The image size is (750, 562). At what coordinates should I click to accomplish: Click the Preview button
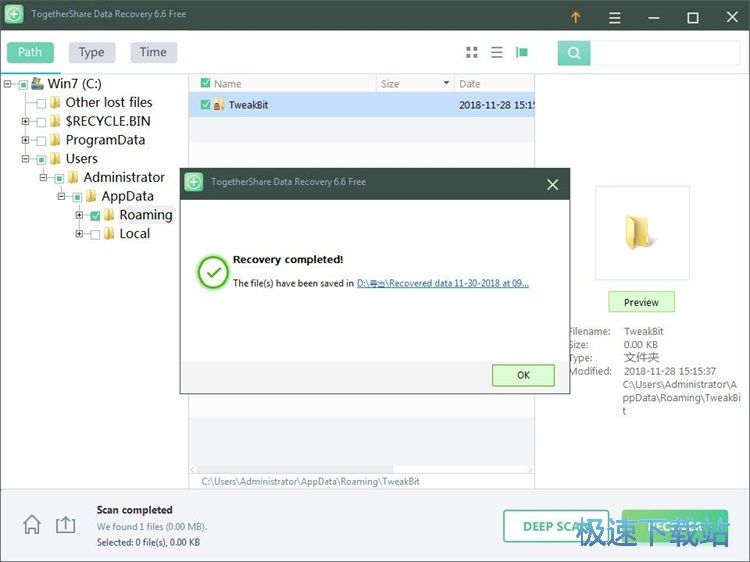[641, 302]
